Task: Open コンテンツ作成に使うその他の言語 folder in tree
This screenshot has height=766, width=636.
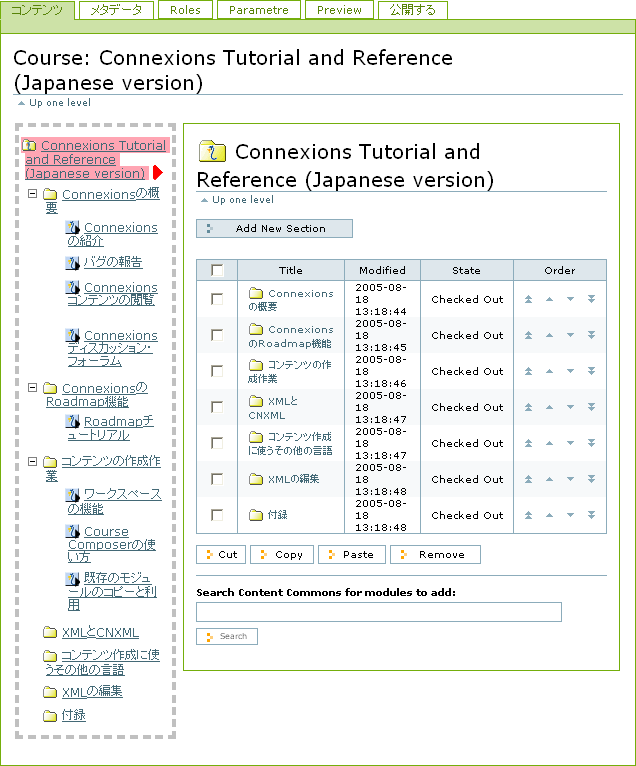Action: click(x=102, y=662)
